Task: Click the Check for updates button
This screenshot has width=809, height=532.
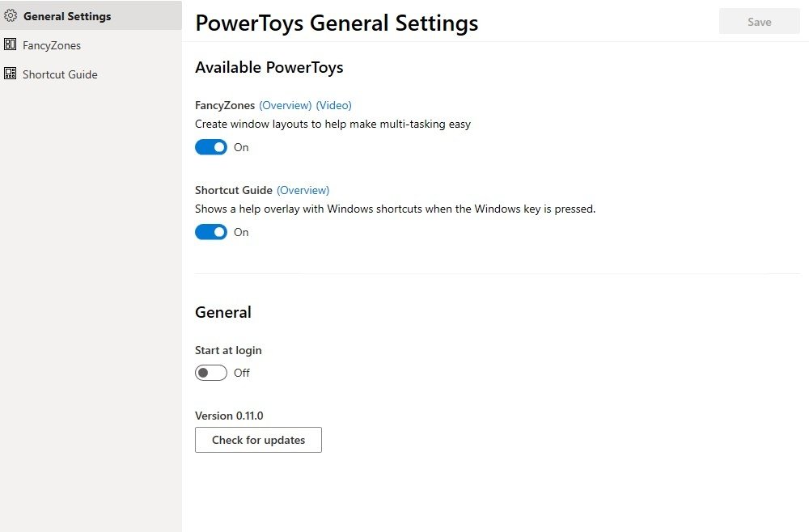Action: click(259, 440)
